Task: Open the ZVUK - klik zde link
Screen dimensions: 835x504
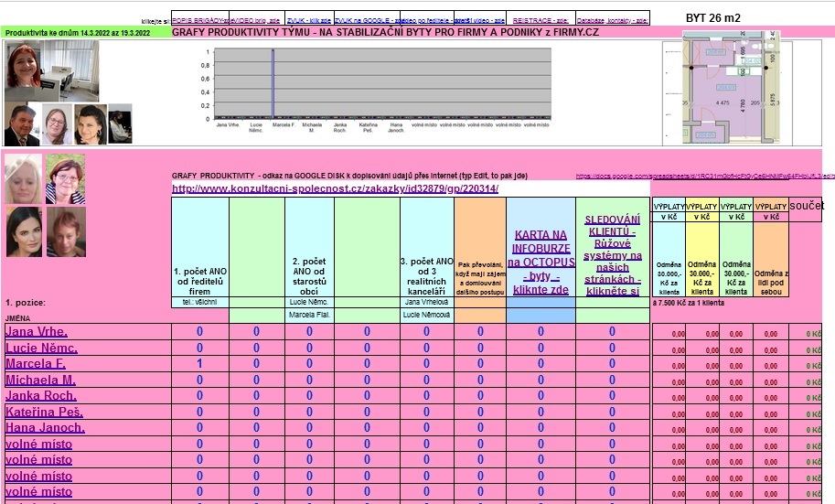Action: point(309,20)
